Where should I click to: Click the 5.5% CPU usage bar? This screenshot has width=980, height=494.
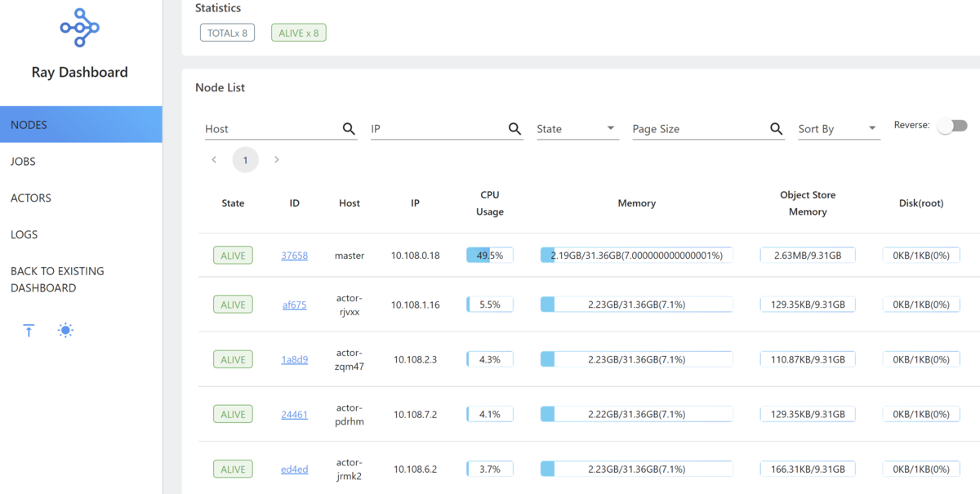(x=490, y=305)
